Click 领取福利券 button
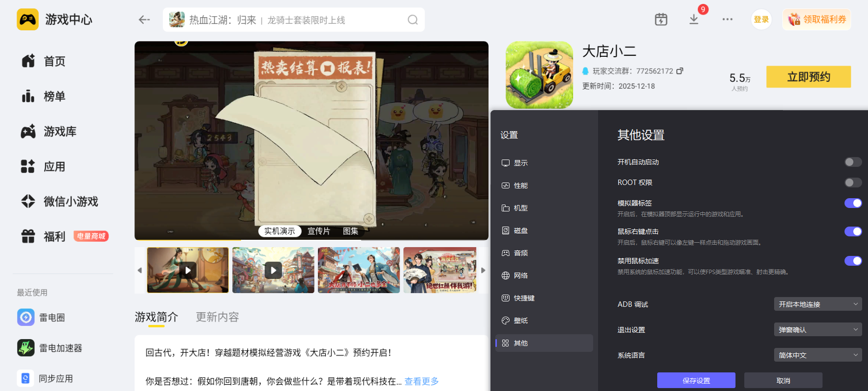 817,20
